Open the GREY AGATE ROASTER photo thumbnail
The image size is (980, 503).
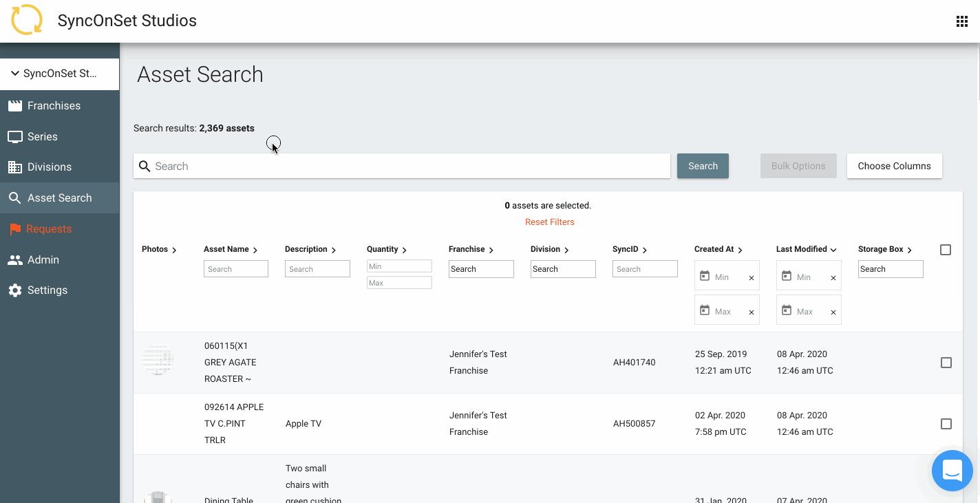point(158,361)
